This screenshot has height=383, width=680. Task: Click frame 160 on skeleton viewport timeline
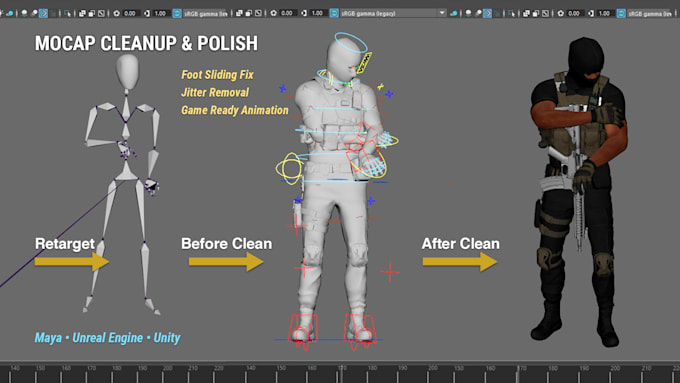[x=66, y=368]
